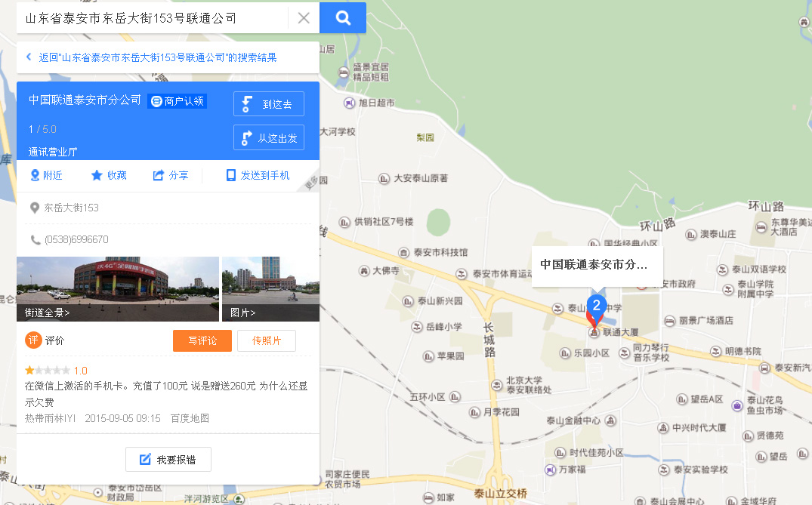Click the 中国联通泰安市分公司 map info label
Screen dimensions: 812x505
(596, 265)
